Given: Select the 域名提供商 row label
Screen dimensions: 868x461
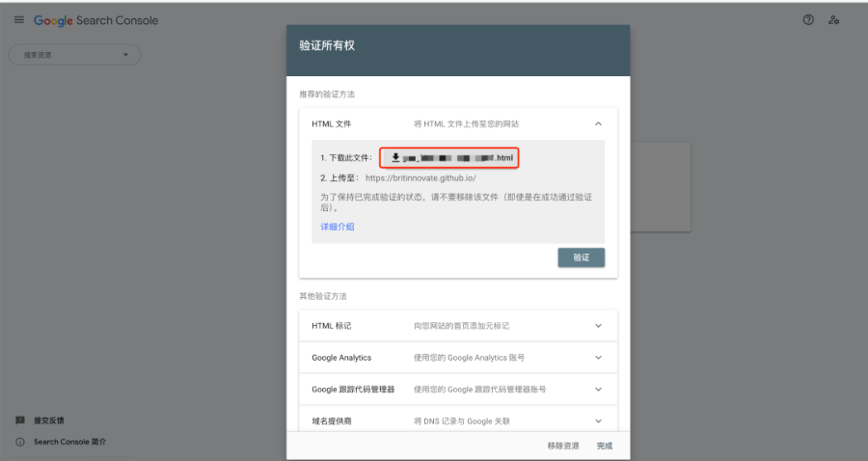Looking at the screenshot, I should click(x=332, y=421).
